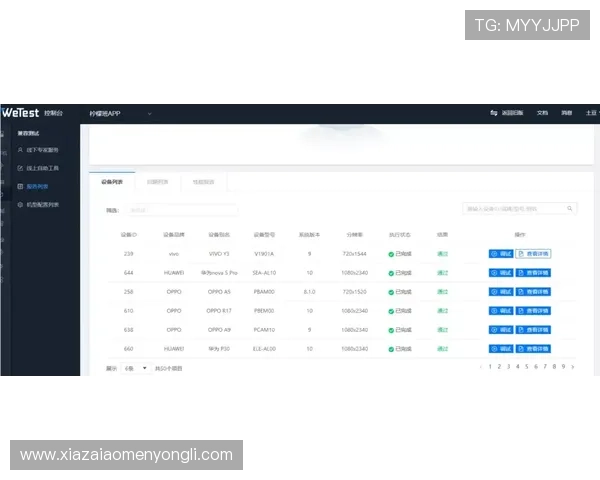Click the WeTest logo
This screenshot has height=480, width=600.
point(20,113)
